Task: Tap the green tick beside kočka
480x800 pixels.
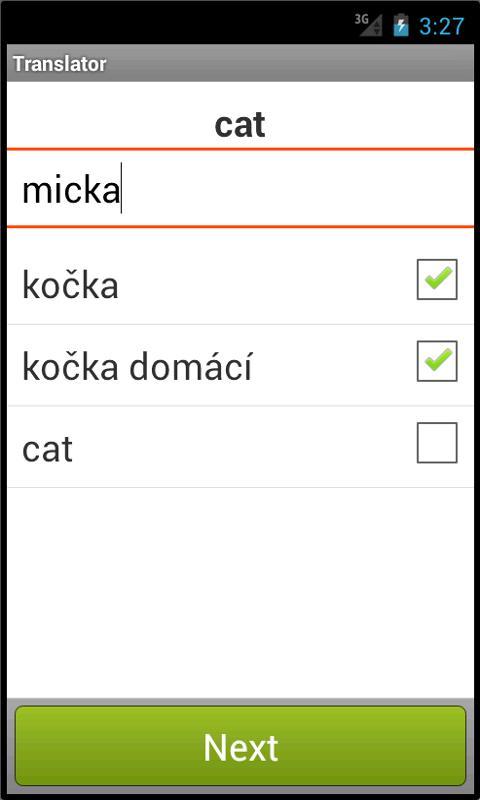Action: click(438, 279)
